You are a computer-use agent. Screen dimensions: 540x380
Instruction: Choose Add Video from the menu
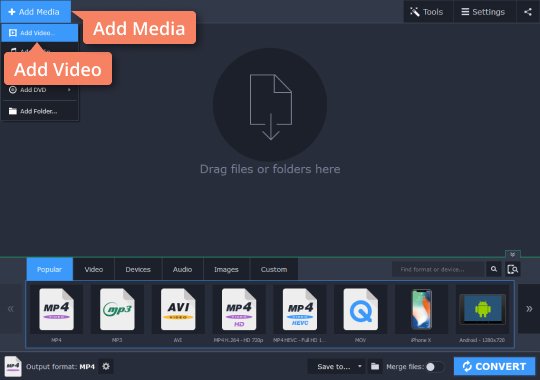click(40, 33)
